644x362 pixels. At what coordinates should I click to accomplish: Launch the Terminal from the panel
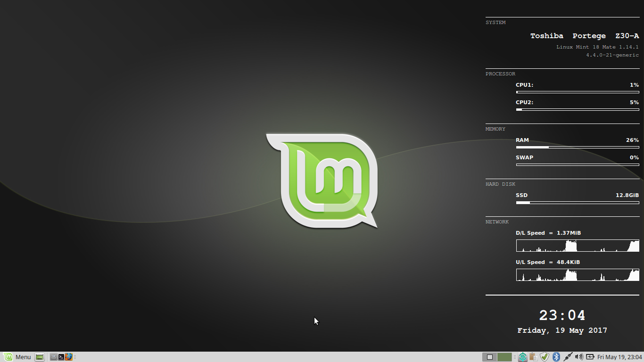click(61, 357)
